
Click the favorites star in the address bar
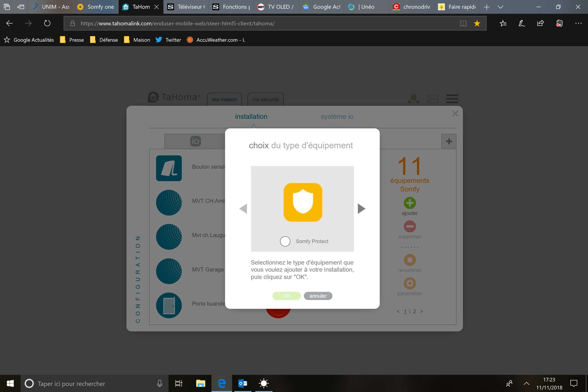pos(477,23)
